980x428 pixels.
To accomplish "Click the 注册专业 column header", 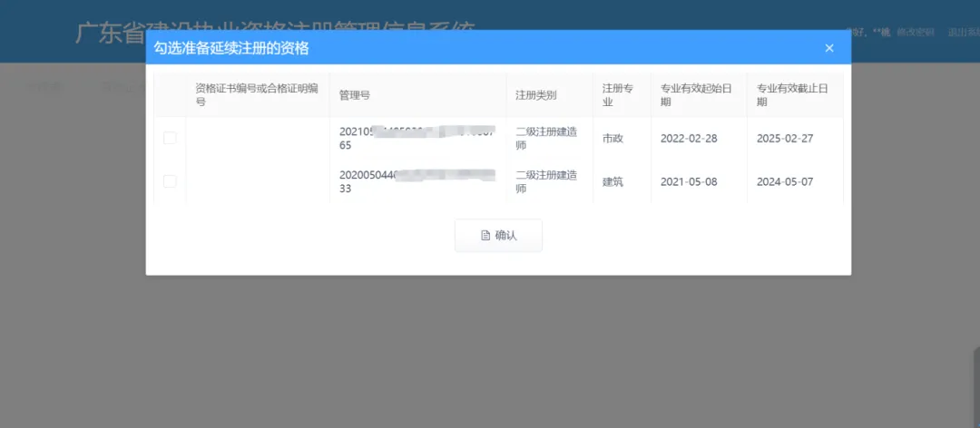I will [x=617, y=95].
